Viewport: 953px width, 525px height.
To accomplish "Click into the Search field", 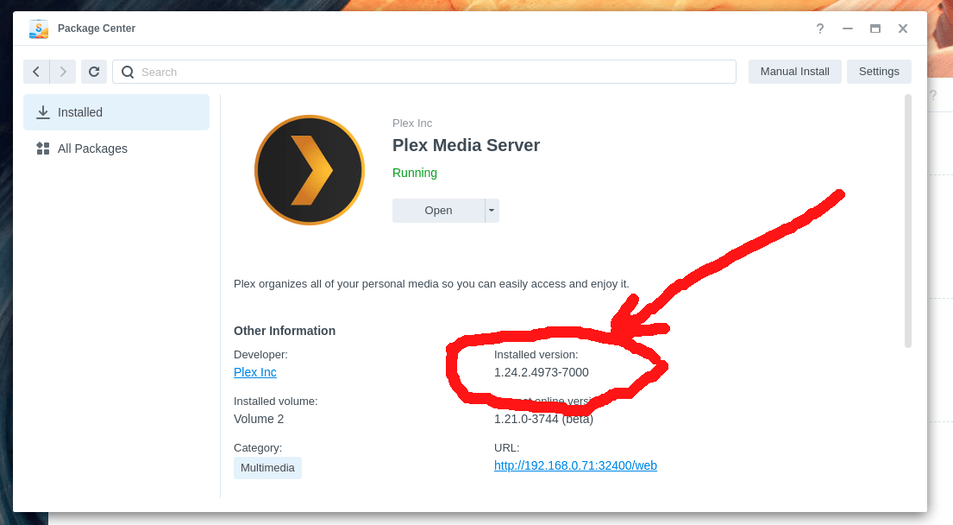I will tap(424, 72).
